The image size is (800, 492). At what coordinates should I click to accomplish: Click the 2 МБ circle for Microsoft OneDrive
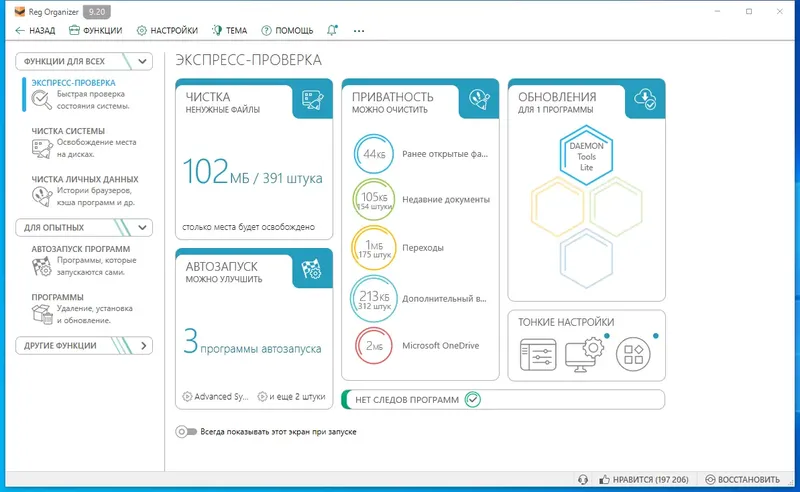374,346
